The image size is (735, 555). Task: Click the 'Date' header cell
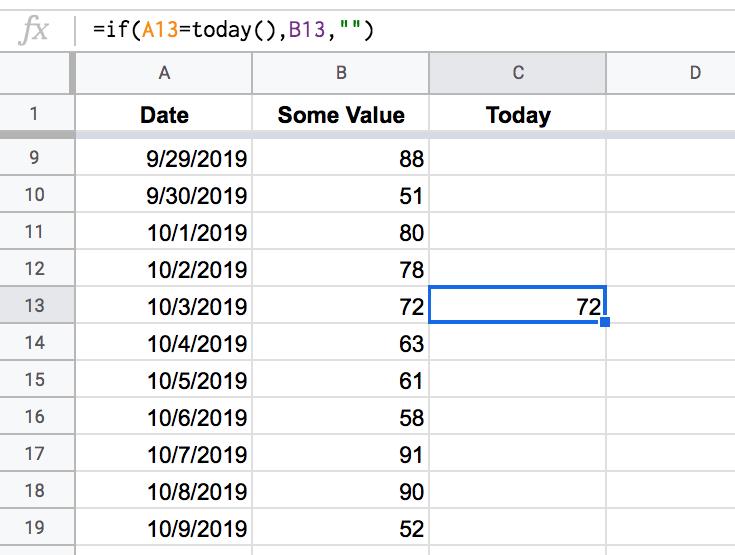(164, 114)
